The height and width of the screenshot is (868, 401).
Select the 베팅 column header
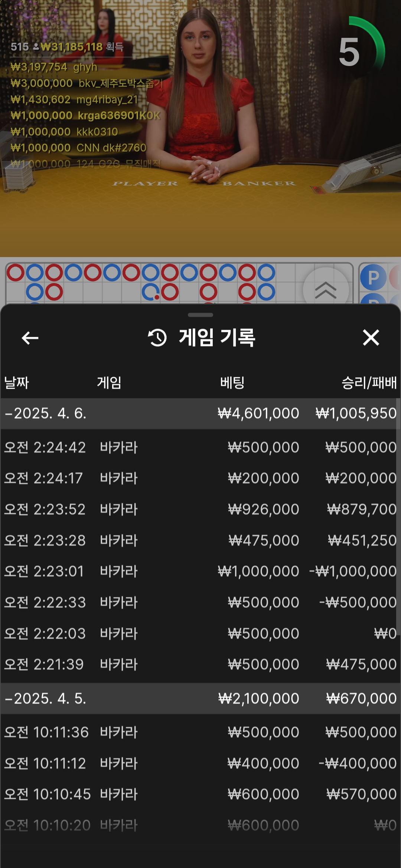[232, 382]
